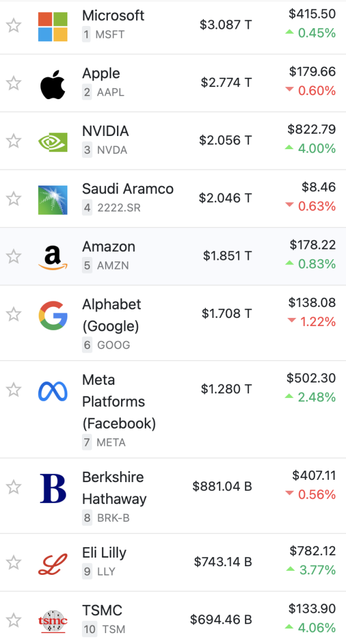Open the Alphabet (Google) name link
The image size is (346, 644).
pyautogui.click(x=111, y=315)
